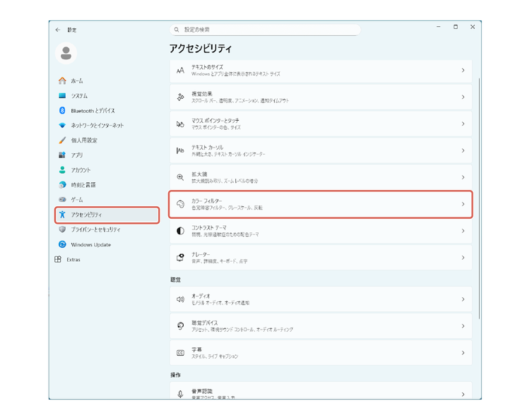Image resolution: width=530 pixels, height=420 pixels.
Task: Click the ネットワークとインターネット wifi icon
Action: pyautogui.click(x=62, y=125)
